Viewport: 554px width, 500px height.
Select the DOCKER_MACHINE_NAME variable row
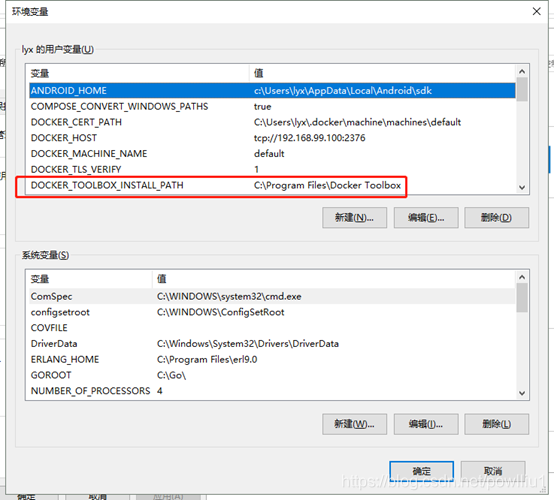pos(272,154)
